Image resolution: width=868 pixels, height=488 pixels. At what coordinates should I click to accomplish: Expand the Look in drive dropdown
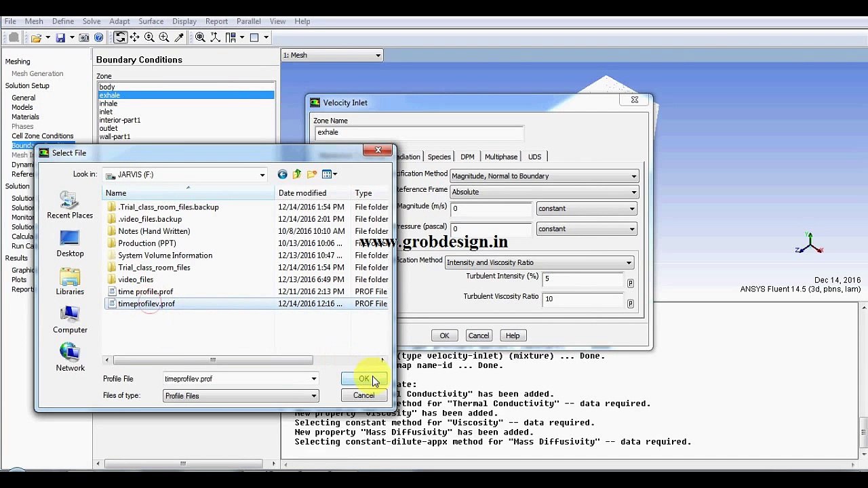pyautogui.click(x=262, y=175)
